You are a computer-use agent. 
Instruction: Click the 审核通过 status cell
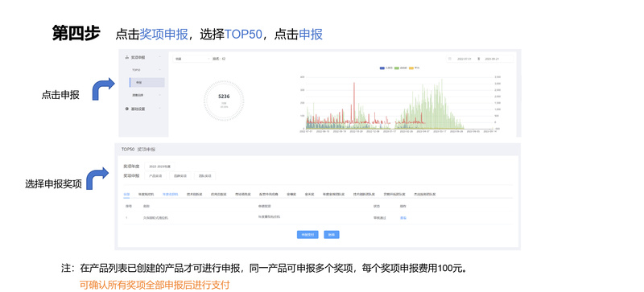(379, 218)
